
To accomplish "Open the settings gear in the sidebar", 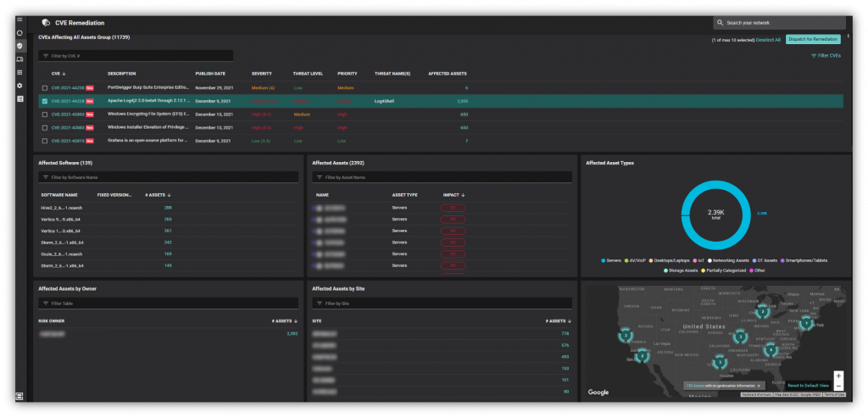I will (19, 86).
